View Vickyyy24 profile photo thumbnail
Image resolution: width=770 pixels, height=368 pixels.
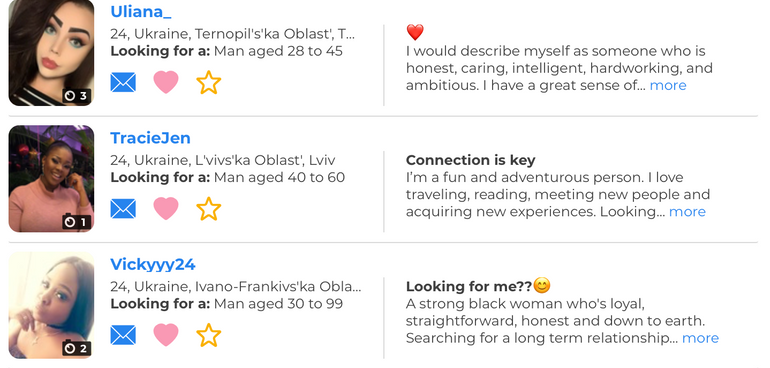[51, 305]
